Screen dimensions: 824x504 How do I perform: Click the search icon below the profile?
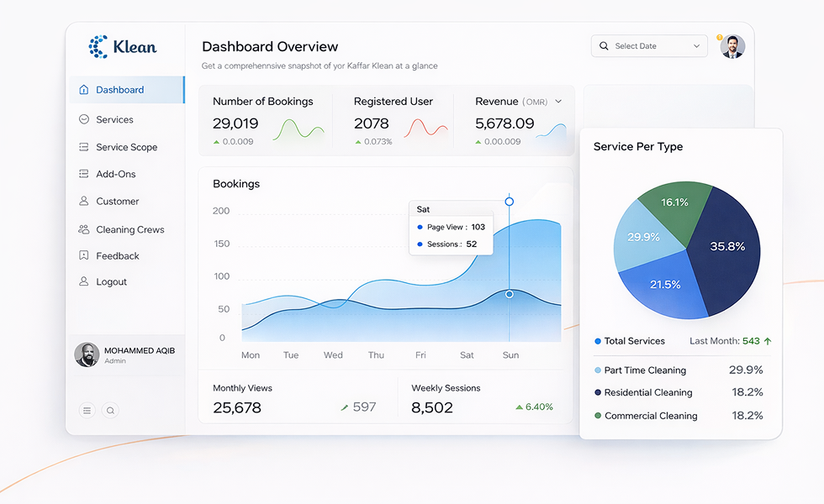click(110, 410)
